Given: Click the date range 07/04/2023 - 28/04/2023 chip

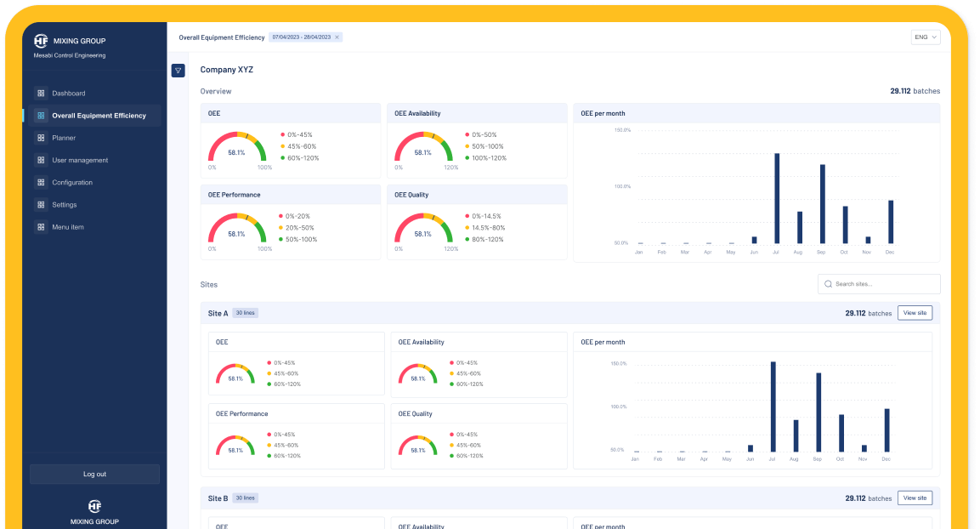Looking at the screenshot, I should coord(306,37).
